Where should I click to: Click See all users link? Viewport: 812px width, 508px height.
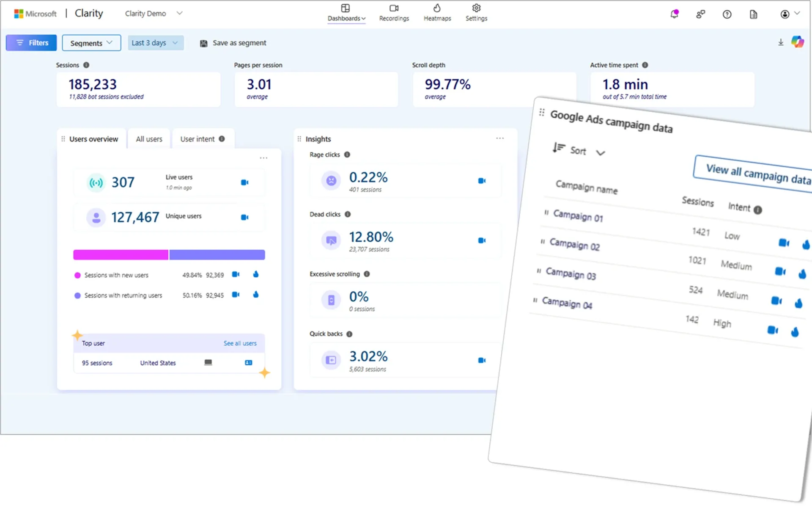tap(240, 343)
